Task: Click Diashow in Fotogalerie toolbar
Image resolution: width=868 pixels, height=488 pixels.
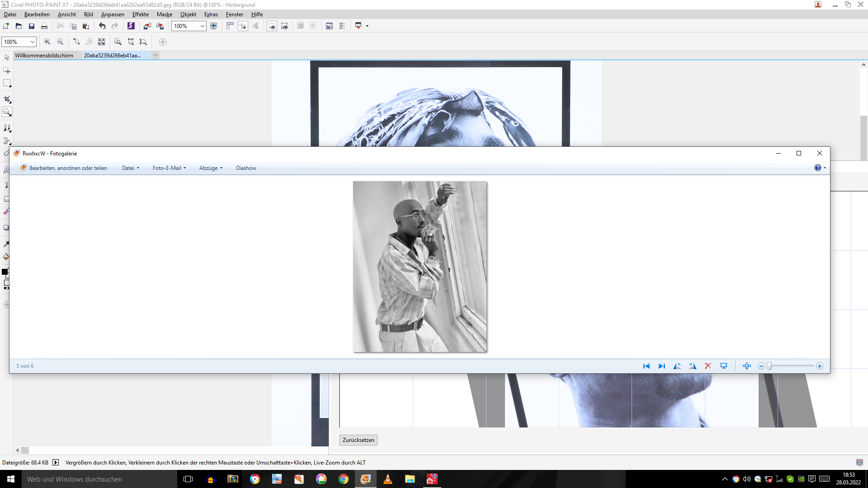Action: click(x=246, y=168)
